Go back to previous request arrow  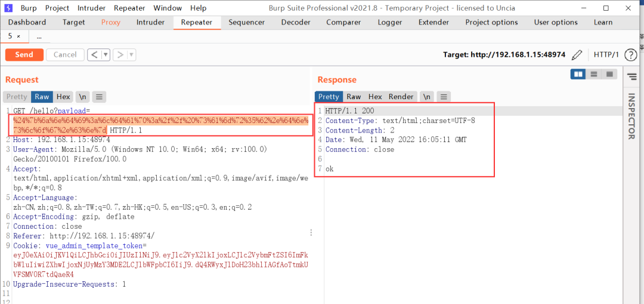click(94, 55)
